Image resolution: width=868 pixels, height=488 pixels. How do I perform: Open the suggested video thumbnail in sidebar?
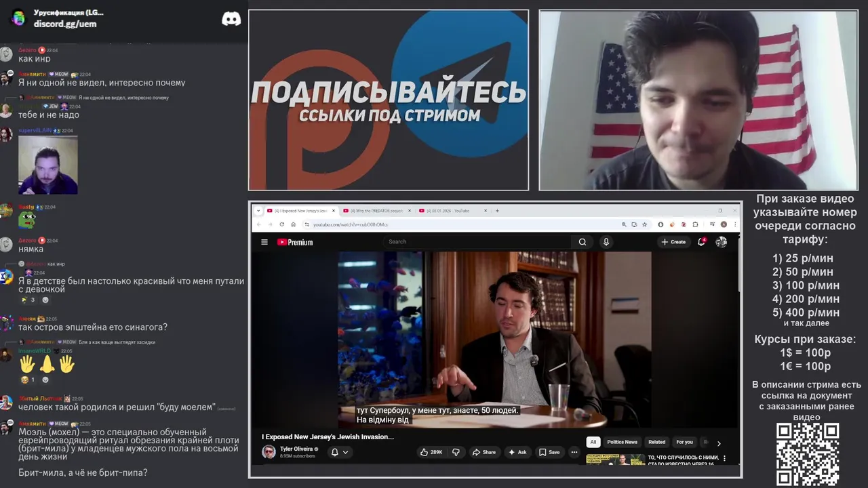615,460
